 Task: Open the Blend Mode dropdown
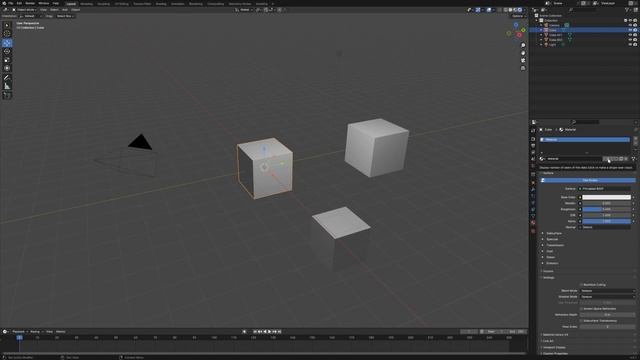(x=607, y=291)
